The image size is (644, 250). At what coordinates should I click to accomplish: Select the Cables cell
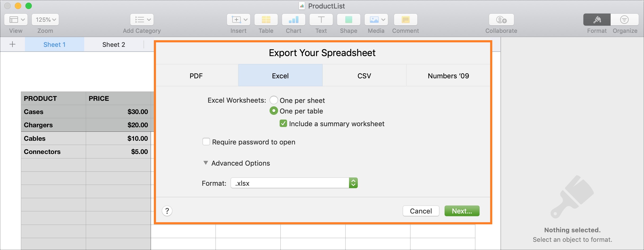(x=53, y=138)
